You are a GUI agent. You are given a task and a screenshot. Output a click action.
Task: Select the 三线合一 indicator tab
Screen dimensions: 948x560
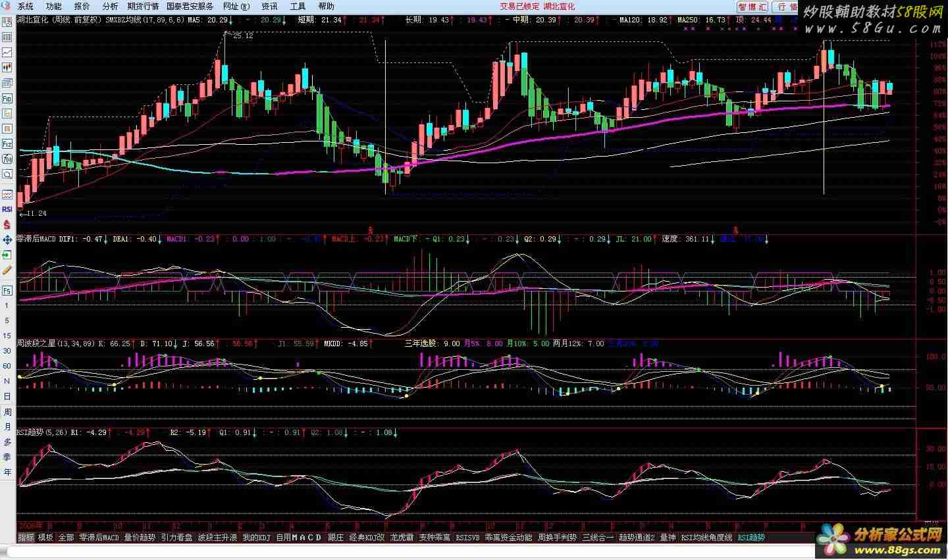pos(598,538)
